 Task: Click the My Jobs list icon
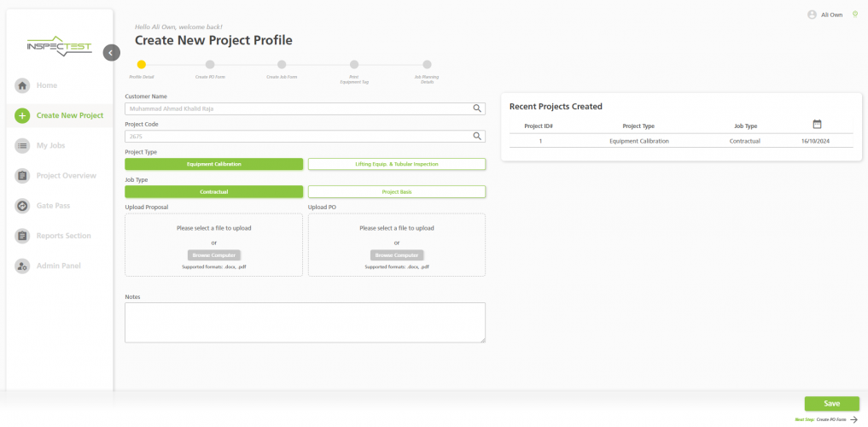tap(22, 146)
